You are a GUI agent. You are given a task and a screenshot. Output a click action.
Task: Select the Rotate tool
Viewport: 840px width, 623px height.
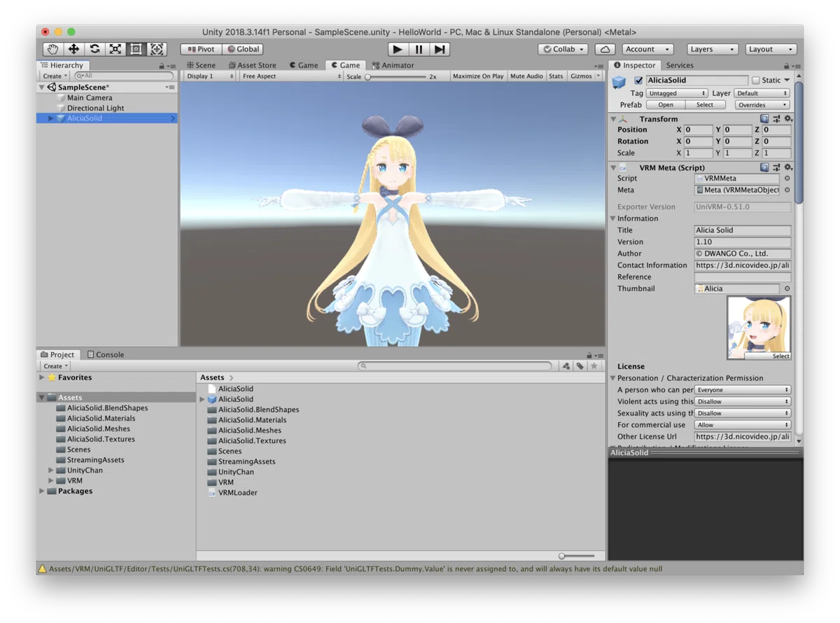click(94, 49)
